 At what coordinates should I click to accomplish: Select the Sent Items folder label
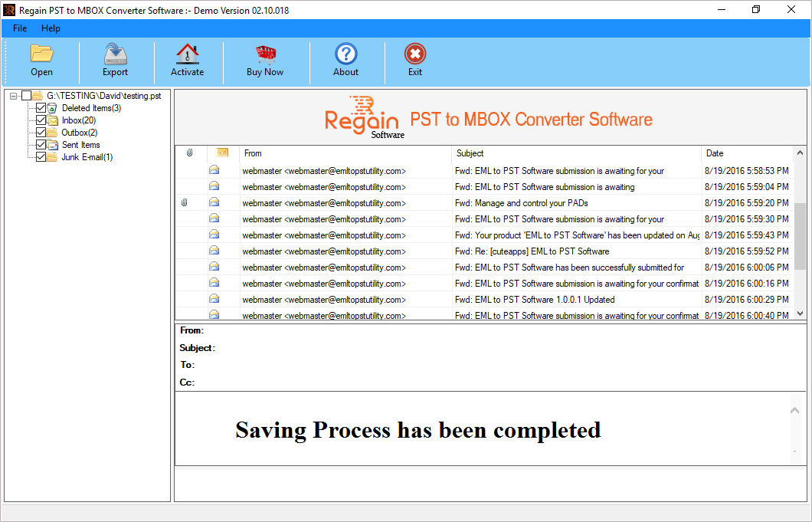(x=80, y=145)
